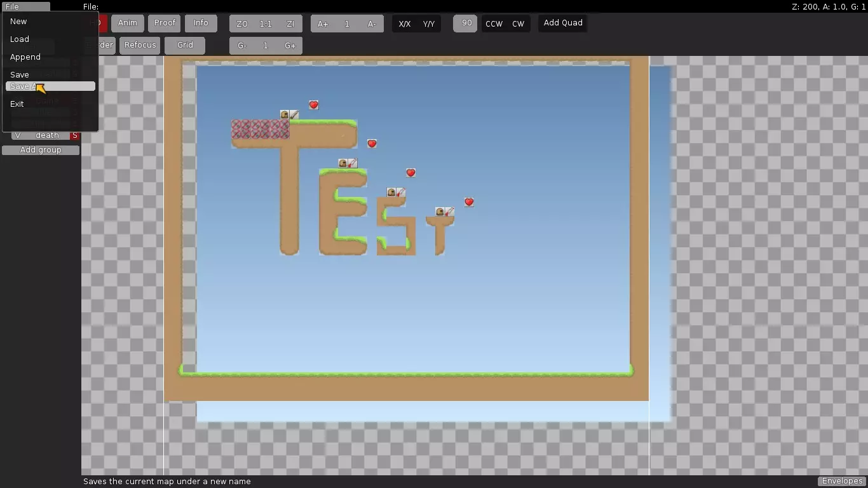Decrease grid size with G-

click(242, 46)
